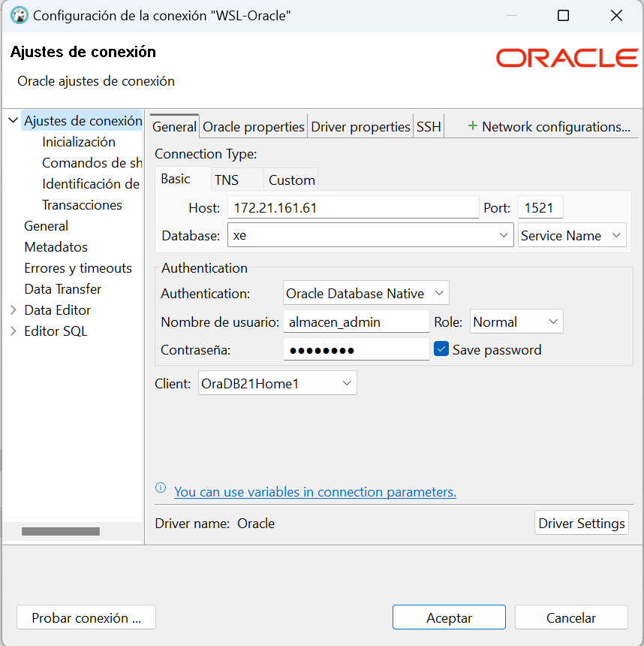
Task: Expand the Data Editor tree node
Action: (x=14, y=309)
